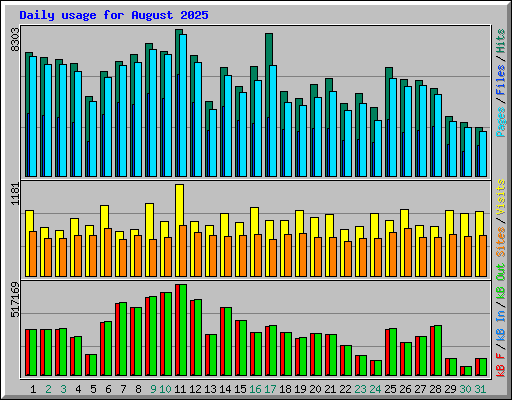Click day 31 on the x-axis
Screen dimensions: 512x400
480,389
